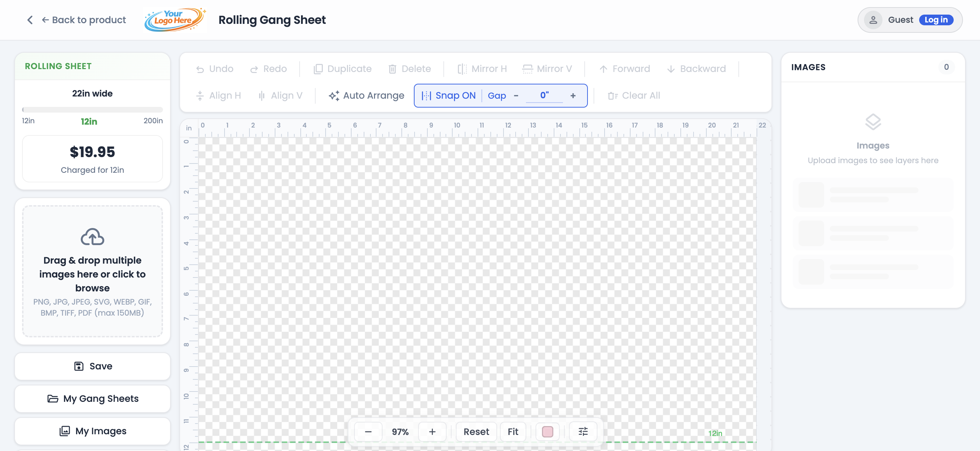
Task: Click the layers icon in Images panel
Action: [873, 122]
